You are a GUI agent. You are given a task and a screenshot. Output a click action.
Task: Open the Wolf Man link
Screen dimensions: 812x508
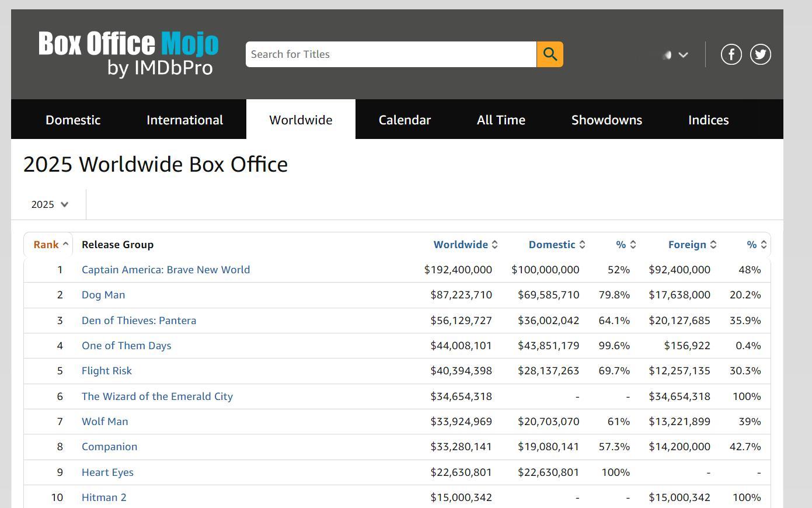coord(105,422)
